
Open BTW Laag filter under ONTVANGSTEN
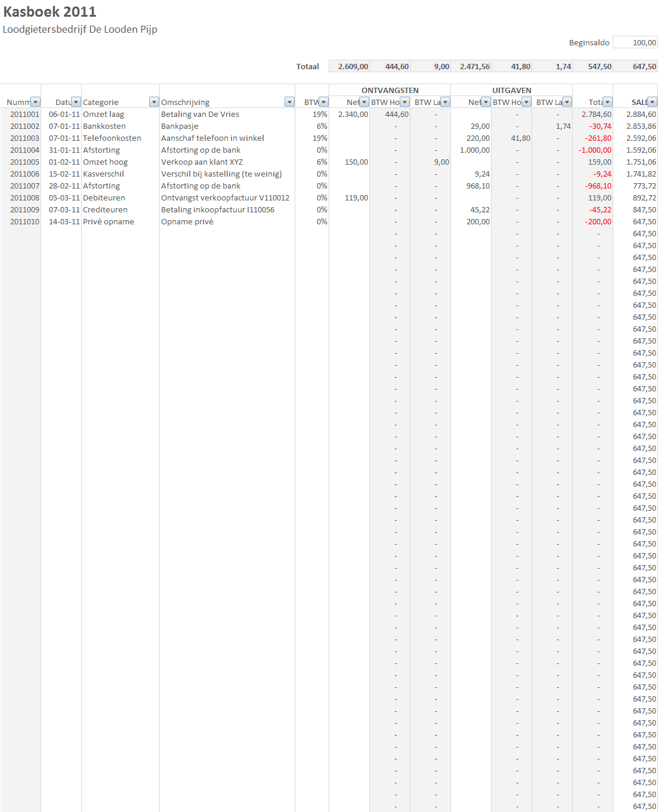[x=445, y=102]
